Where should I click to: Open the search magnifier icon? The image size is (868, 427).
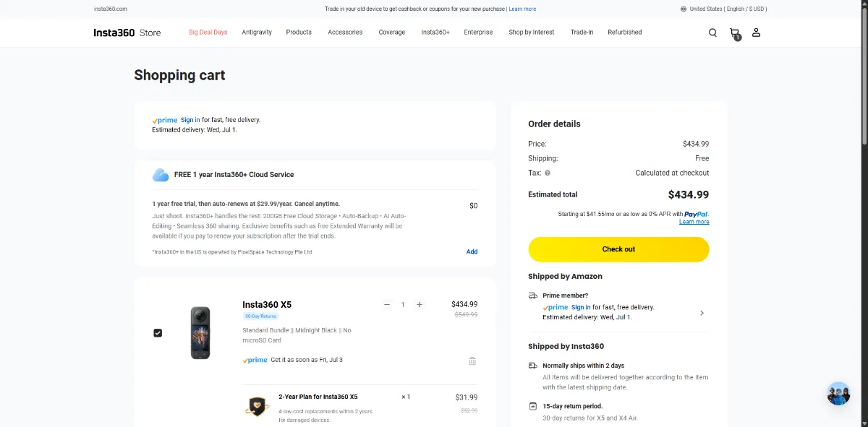pos(712,33)
